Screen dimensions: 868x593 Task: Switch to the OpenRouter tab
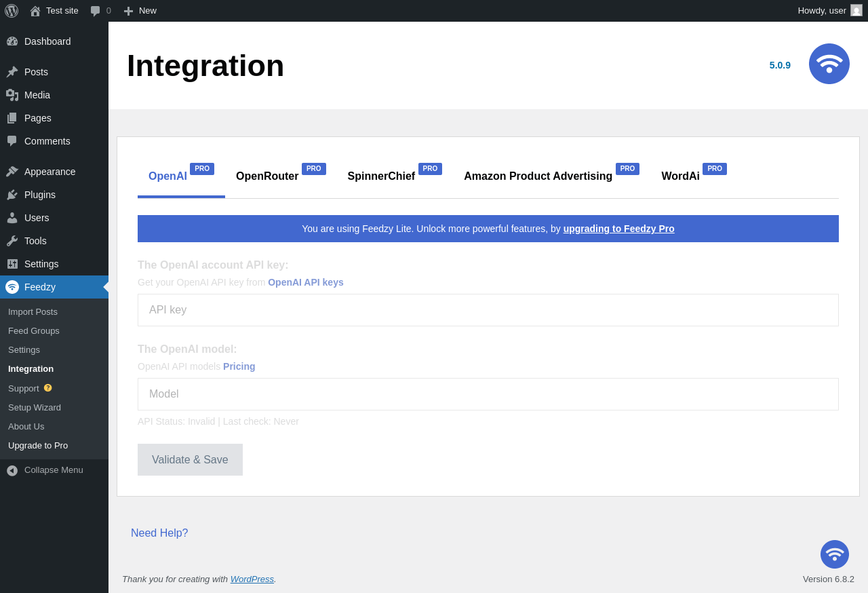coord(281,176)
